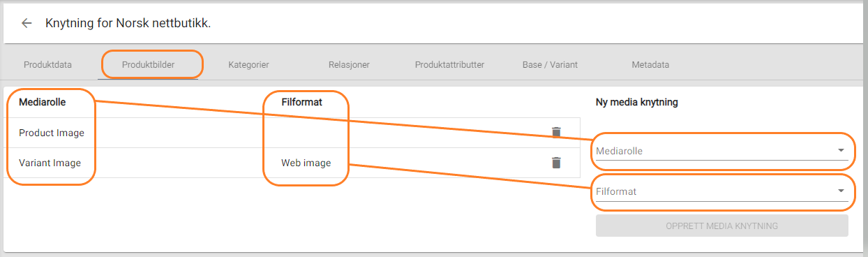
Task: Click the Filformat column header
Action: pyautogui.click(x=302, y=102)
